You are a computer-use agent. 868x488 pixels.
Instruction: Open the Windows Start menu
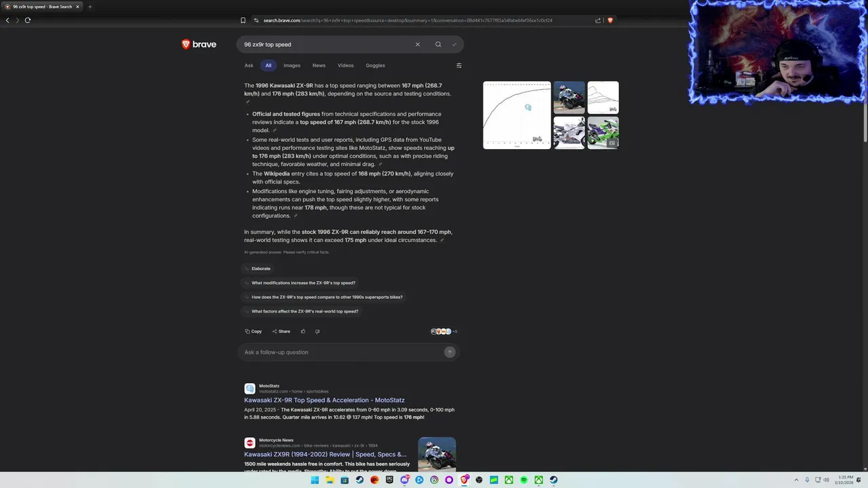(315, 480)
